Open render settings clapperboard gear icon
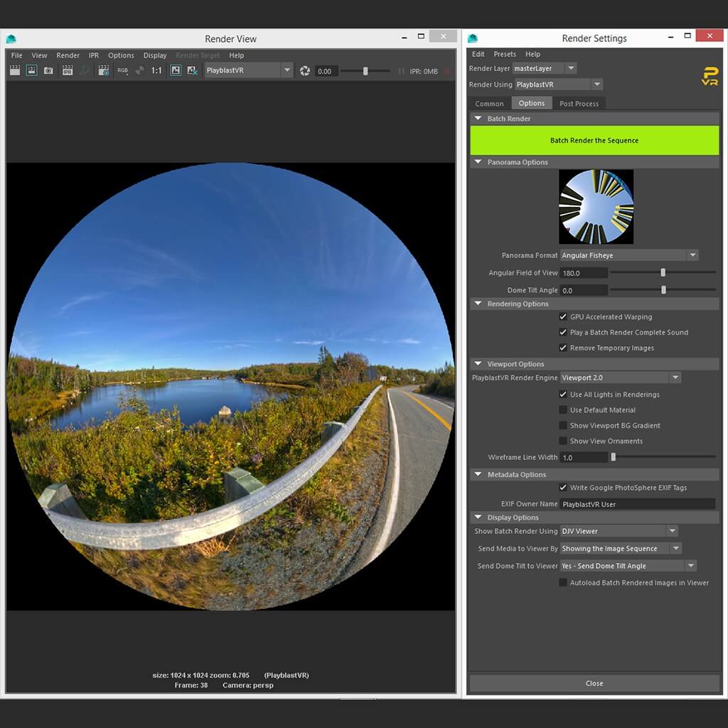The height and width of the screenshot is (728, 728). point(104,70)
